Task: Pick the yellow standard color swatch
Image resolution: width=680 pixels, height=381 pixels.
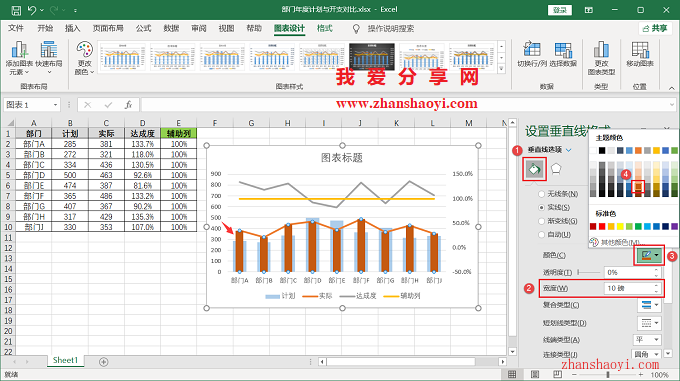Action: [x=620, y=226]
